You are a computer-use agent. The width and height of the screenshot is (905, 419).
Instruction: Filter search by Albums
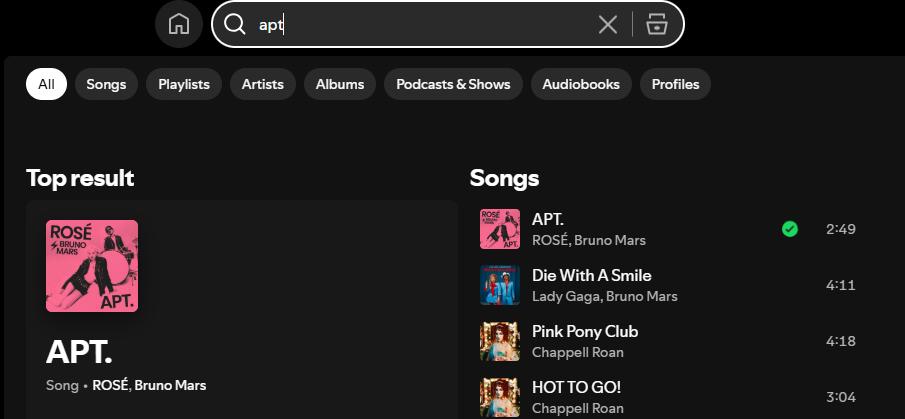pos(340,84)
